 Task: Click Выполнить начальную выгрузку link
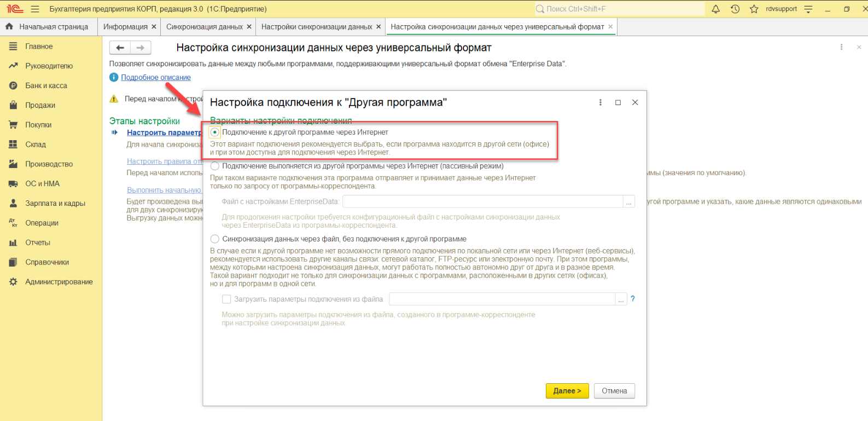pos(164,190)
